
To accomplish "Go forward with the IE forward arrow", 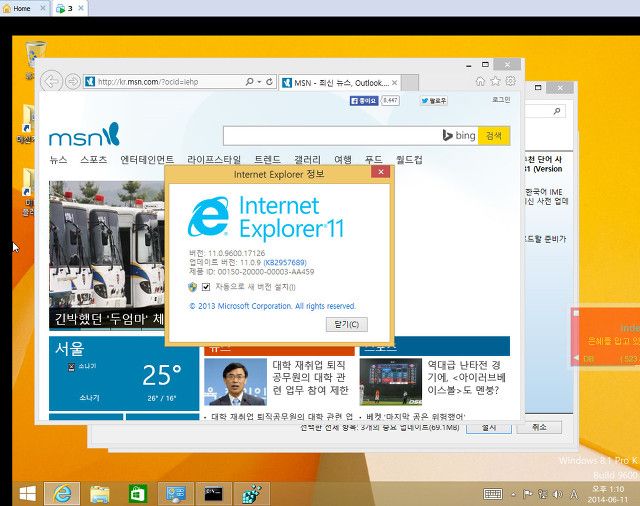I will (x=73, y=82).
